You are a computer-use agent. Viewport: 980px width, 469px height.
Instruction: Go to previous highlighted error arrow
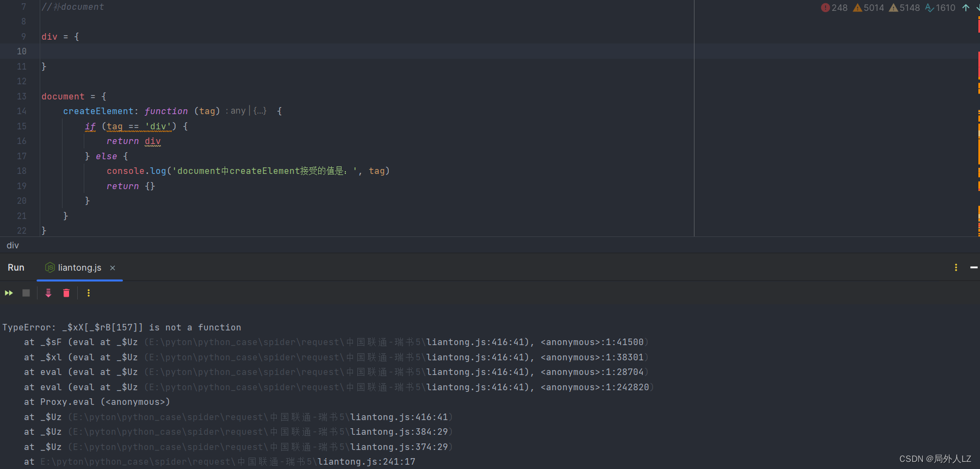click(x=966, y=8)
